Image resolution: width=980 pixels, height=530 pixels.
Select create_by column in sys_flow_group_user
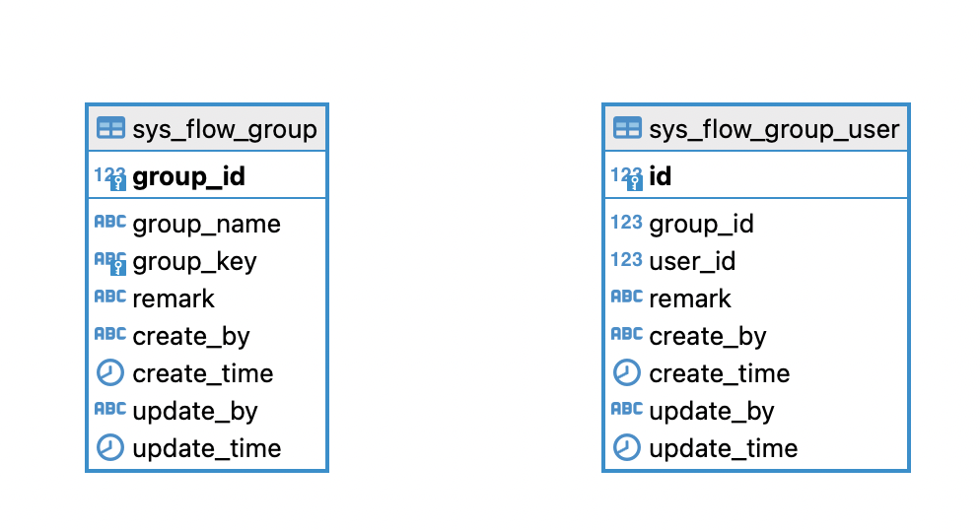pos(708,336)
